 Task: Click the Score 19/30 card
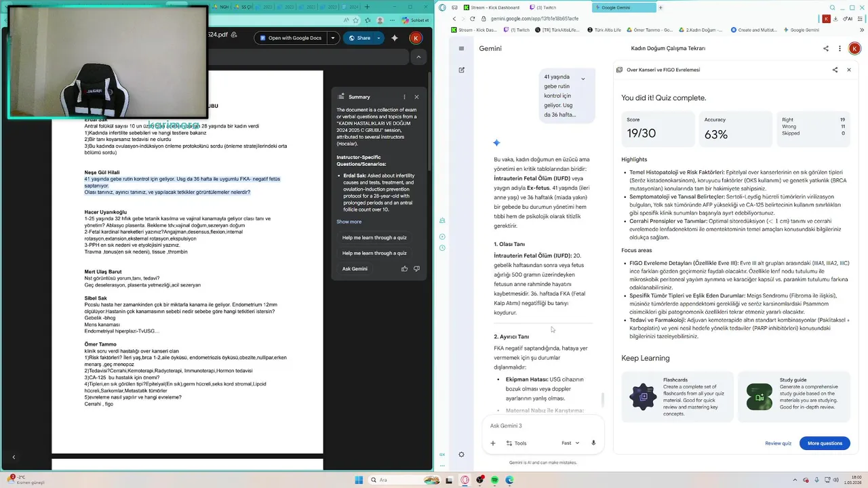tap(659, 129)
